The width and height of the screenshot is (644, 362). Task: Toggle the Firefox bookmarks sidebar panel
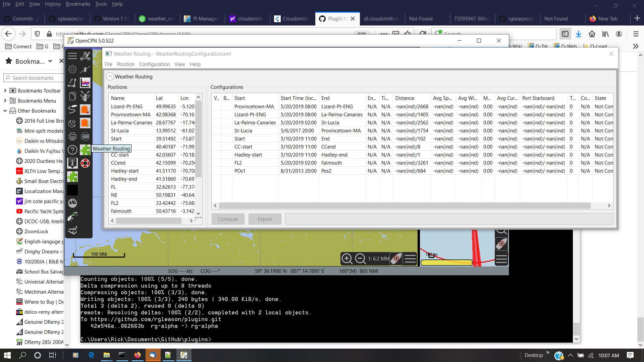pos(566,34)
